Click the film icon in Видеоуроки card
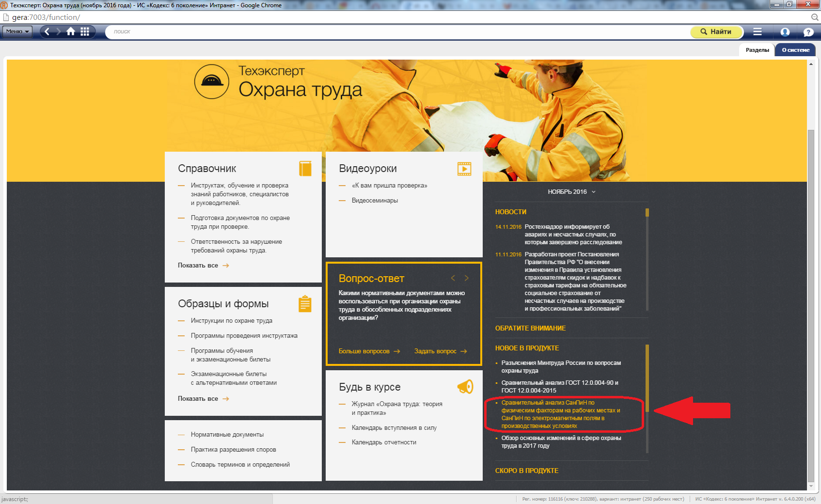This screenshot has height=504, width=821. point(464,169)
